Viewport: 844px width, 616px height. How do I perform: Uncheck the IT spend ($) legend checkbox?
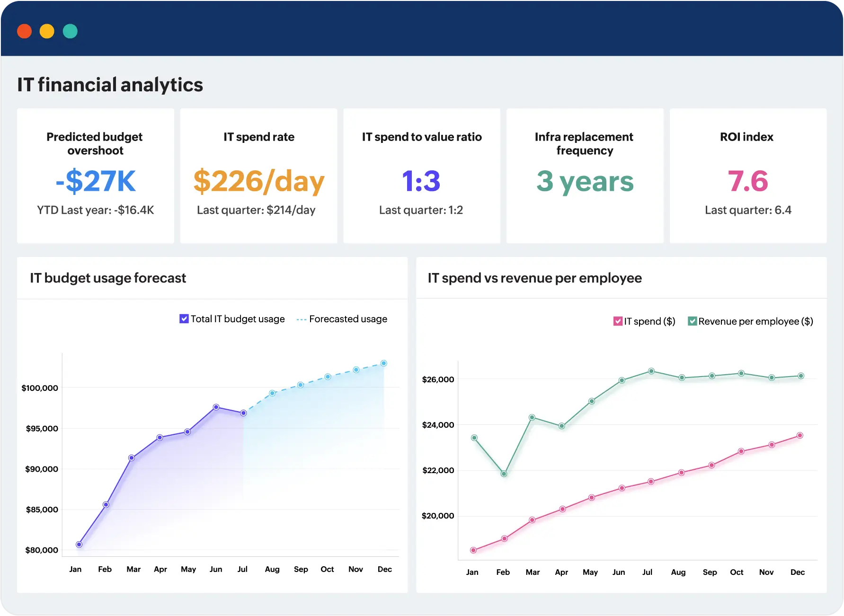[618, 321]
